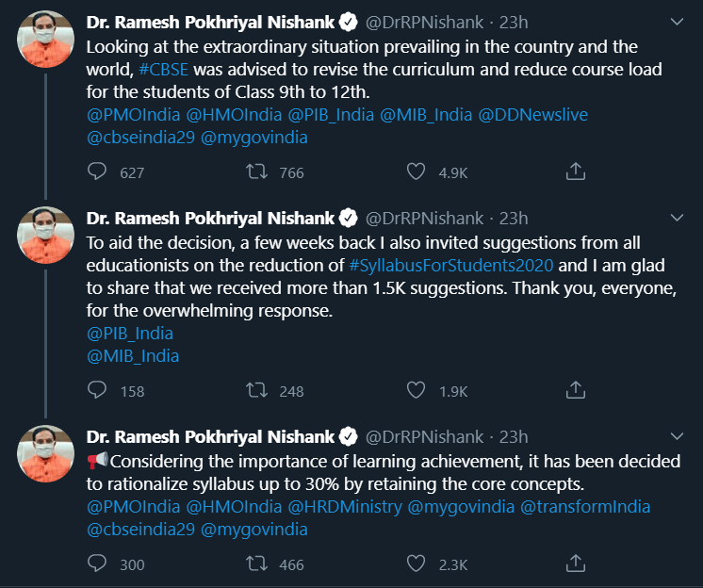Expand the second tweet's options chevron
Screen dimensions: 703x588
676,218
